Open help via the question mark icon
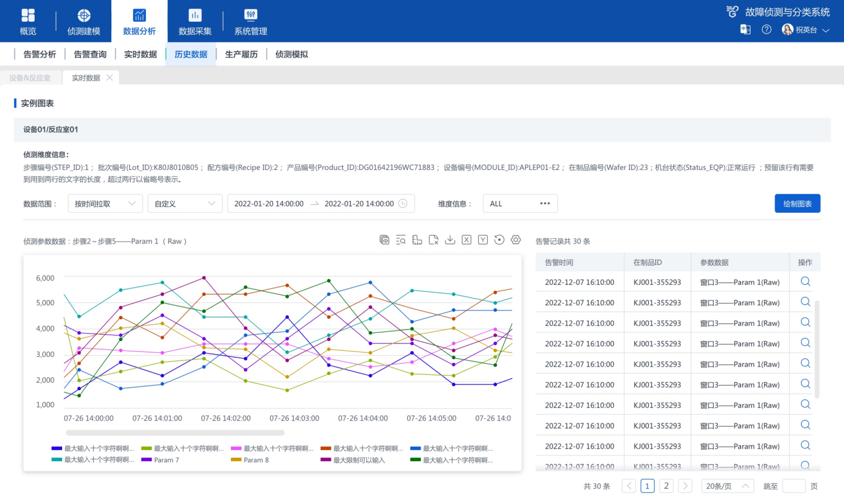 tap(766, 30)
